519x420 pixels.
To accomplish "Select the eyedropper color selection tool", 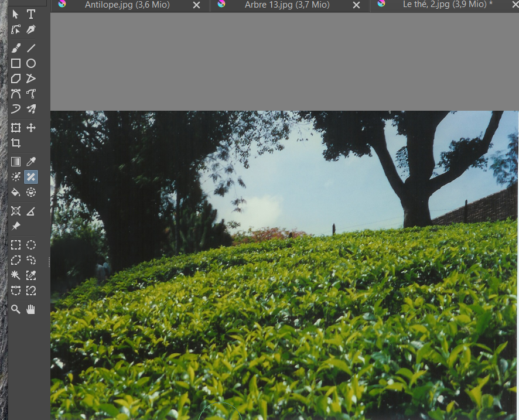I will pos(31,275).
